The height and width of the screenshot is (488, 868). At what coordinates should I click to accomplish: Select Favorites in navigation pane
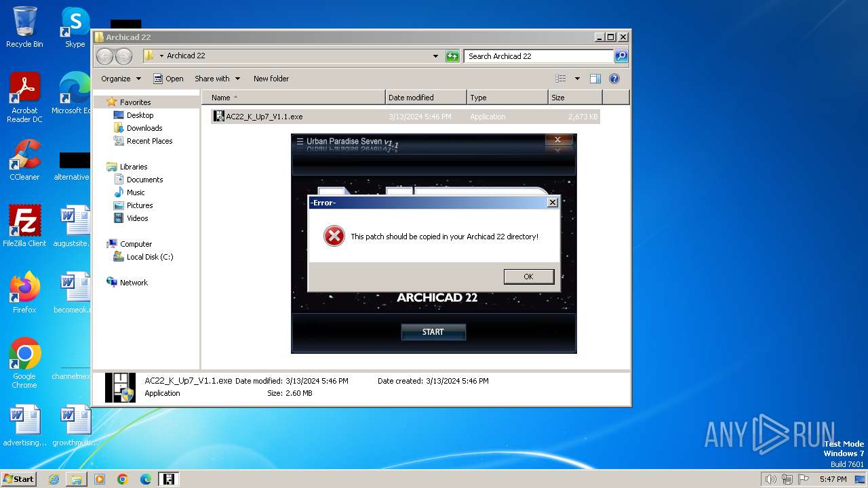(x=135, y=102)
